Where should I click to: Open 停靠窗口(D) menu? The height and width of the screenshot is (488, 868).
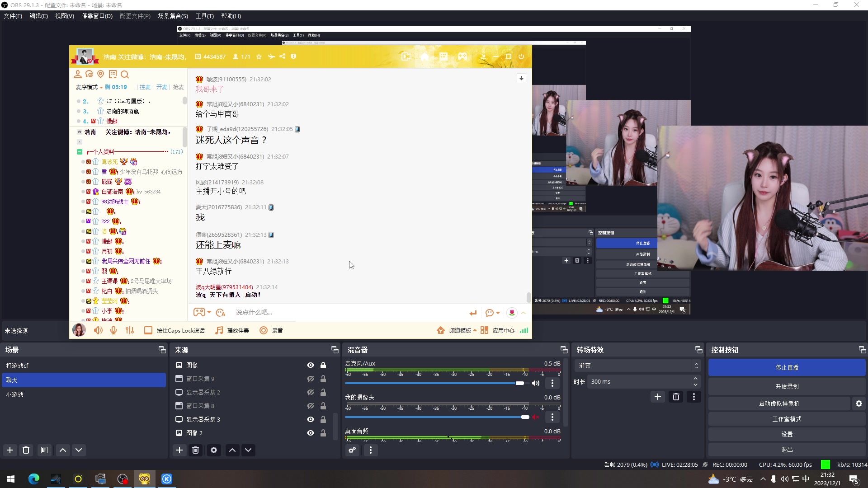[97, 16]
